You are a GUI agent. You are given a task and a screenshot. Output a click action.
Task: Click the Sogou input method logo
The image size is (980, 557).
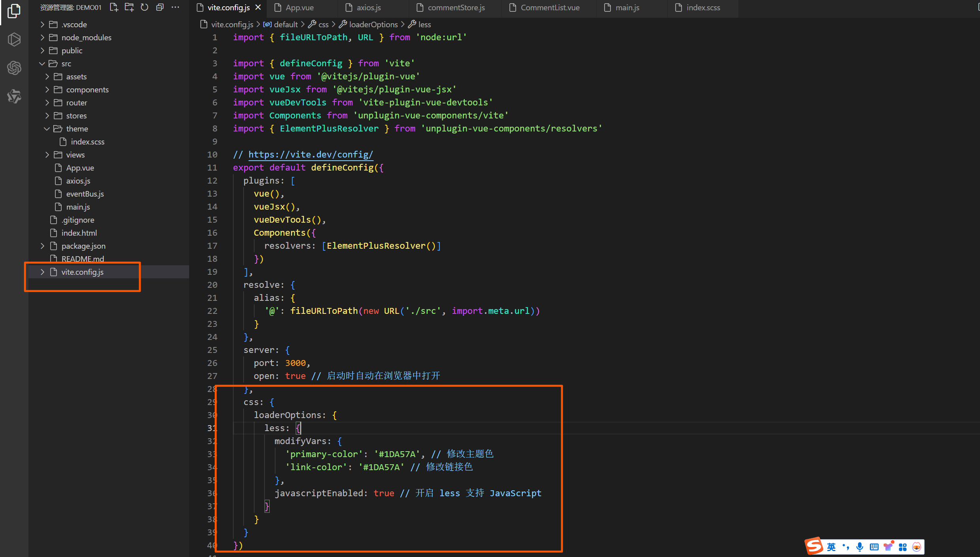[814, 546]
